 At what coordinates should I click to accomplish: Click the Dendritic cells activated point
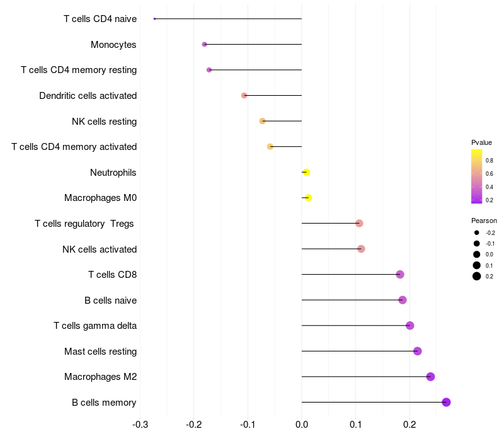(x=244, y=96)
